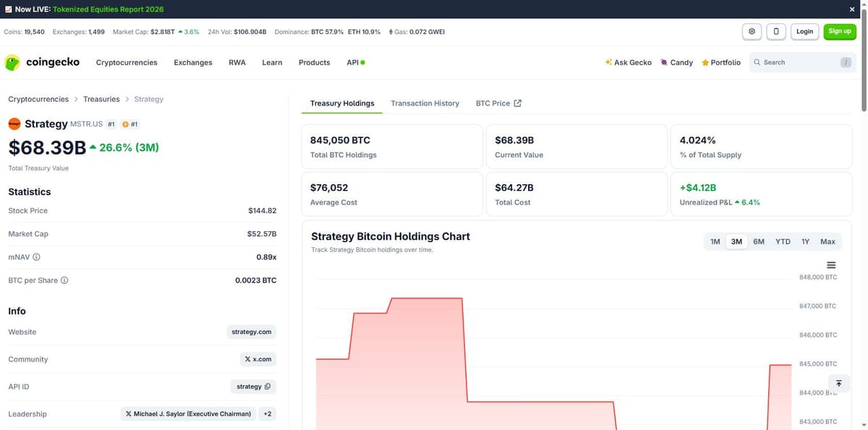Click the $76,052 Average Cost card
The width and height of the screenshot is (868, 430).
391,194
